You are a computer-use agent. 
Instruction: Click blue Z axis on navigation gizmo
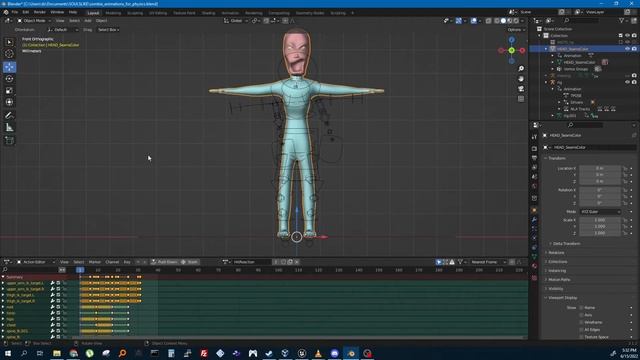click(511, 40)
